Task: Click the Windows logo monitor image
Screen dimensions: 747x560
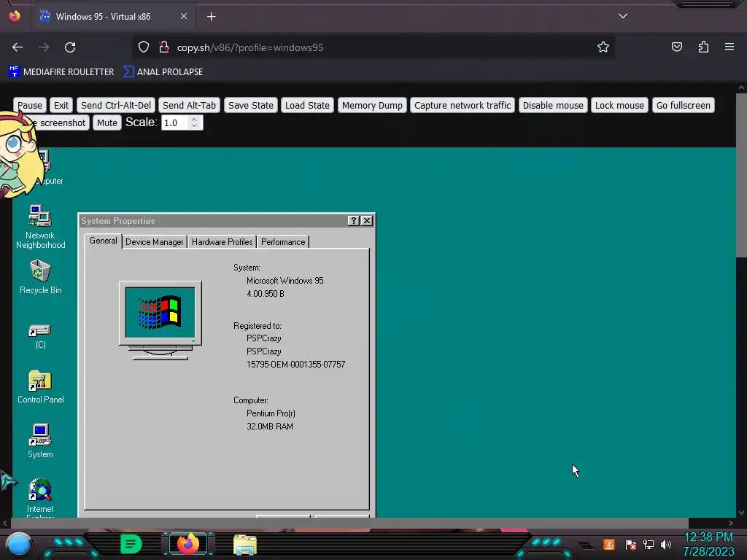Action: pyautogui.click(x=160, y=321)
